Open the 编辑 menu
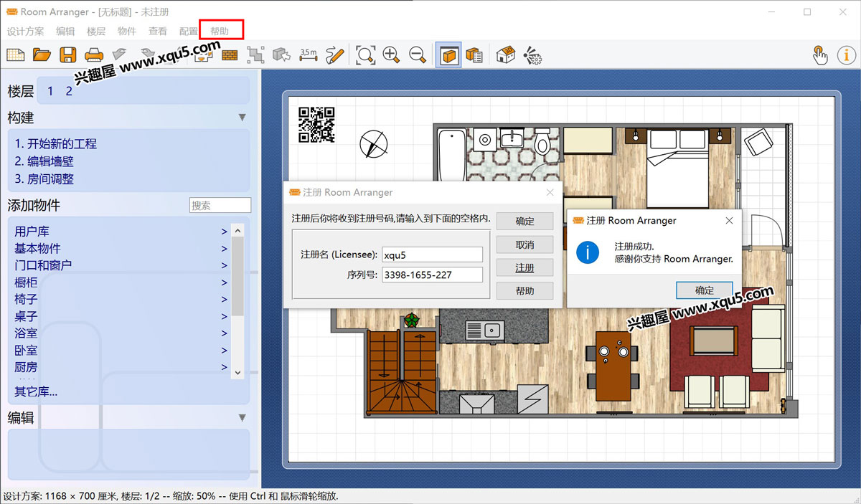This screenshot has width=861, height=504. point(65,31)
